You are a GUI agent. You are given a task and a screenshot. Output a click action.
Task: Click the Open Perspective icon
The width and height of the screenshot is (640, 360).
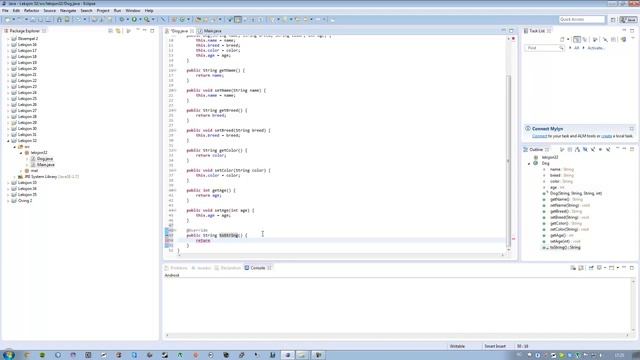[613, 20]
